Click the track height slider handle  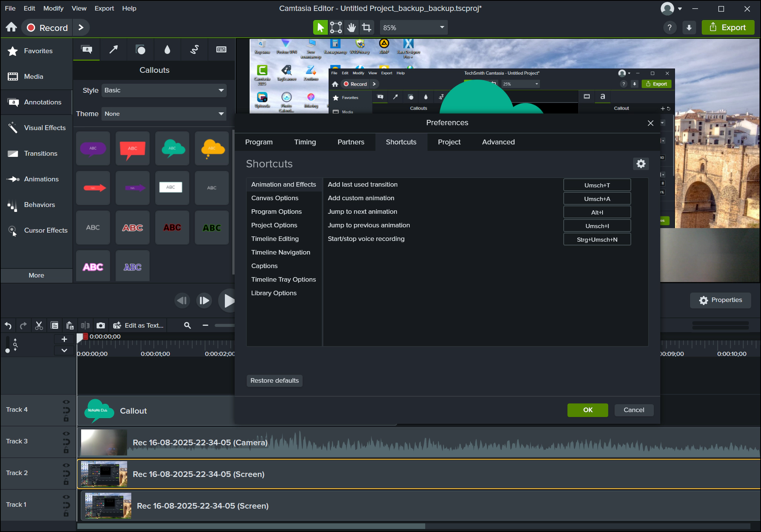click(x=8, y=351)
